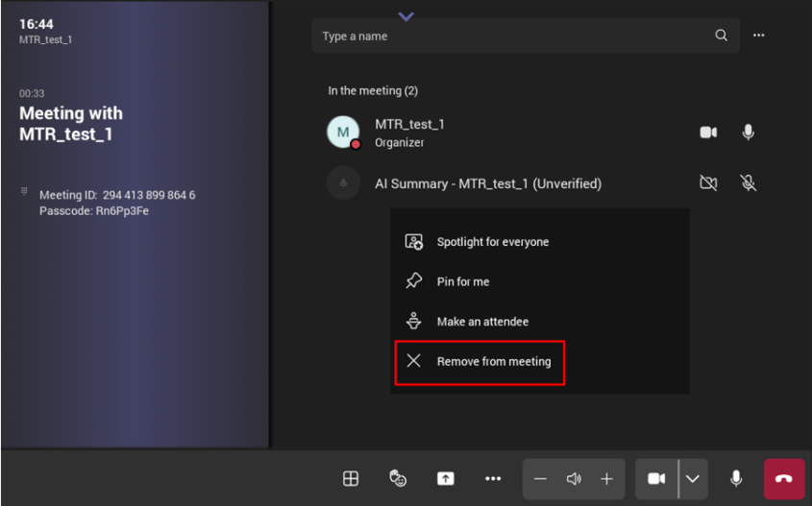The height and width of the screenshot is (506, 812).
Task: Toggle the camera in the bottom toolbar
Action: 656,478
